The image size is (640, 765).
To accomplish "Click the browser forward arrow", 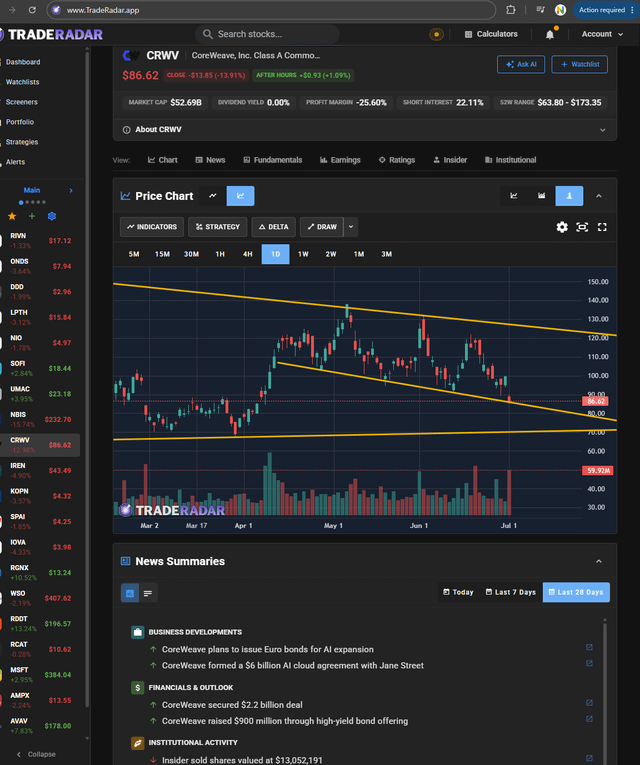I will click(x=12, y=10).
